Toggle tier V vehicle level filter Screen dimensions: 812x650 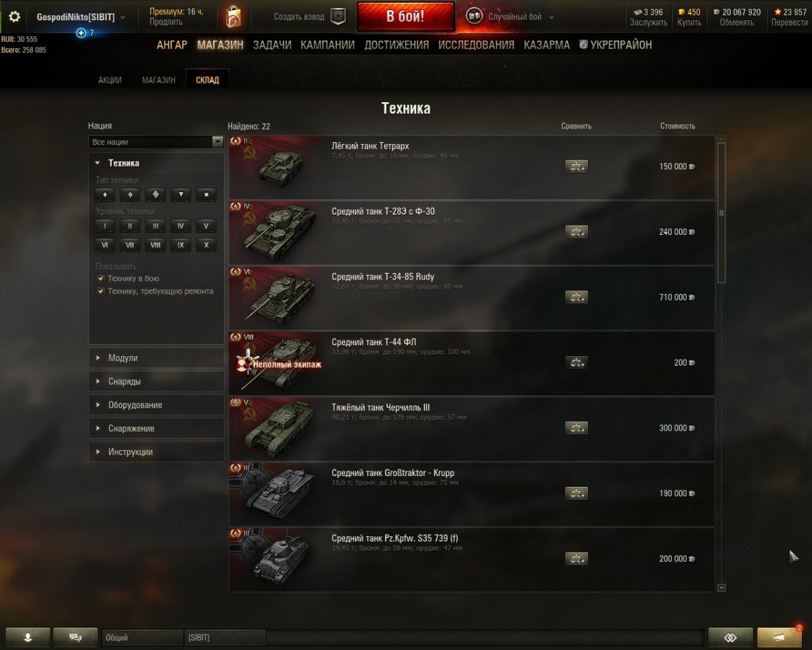pos(206,226)
